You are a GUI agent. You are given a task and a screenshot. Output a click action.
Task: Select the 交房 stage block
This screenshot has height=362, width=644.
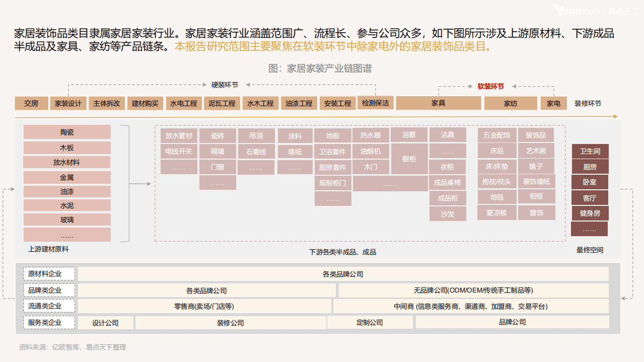pyautogui.click(x=31, y=103)
